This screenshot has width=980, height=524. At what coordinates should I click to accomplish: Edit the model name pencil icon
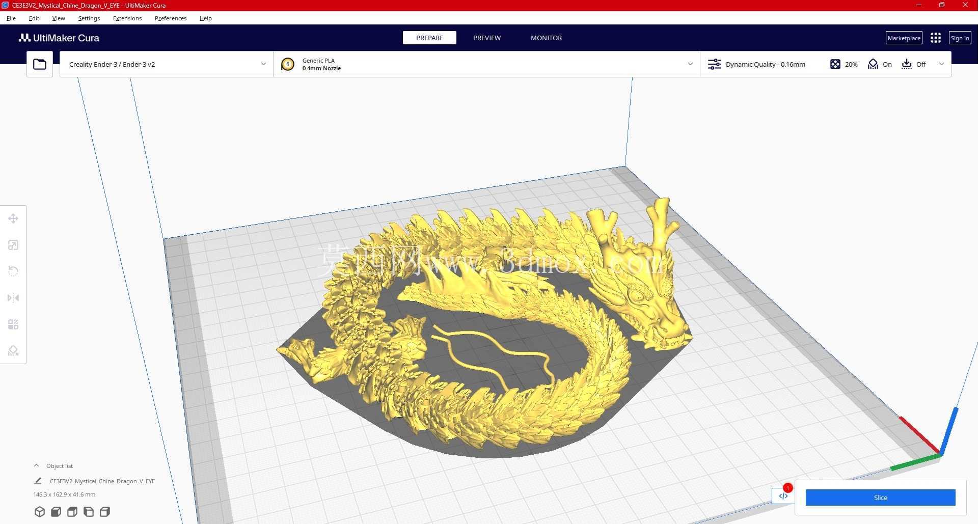click(x=38, y=481)
